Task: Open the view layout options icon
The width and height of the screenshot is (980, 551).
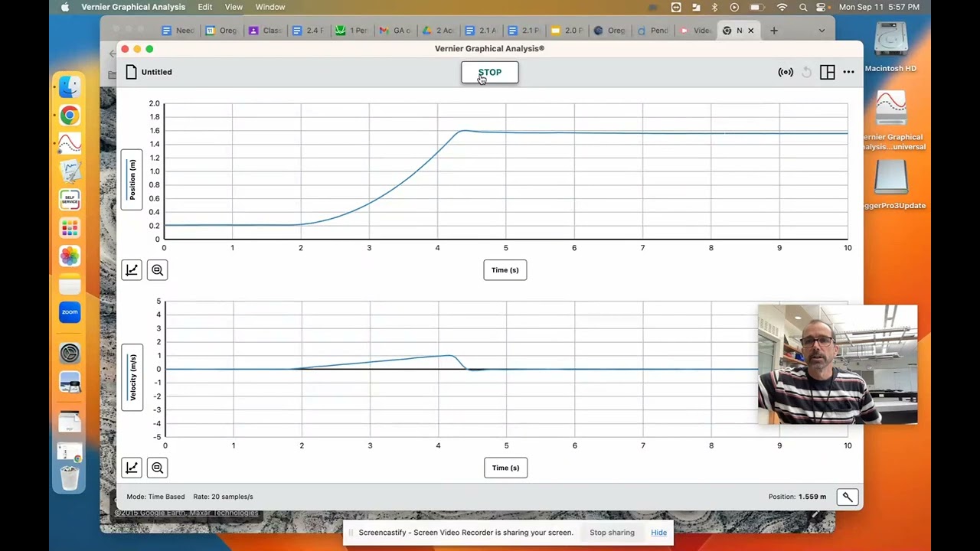Action: (827, 72)
